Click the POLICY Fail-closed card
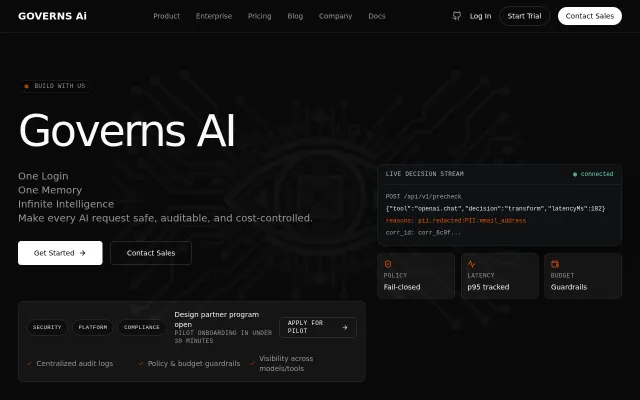Viewport: 640px width, 400px height. [416, 276]
